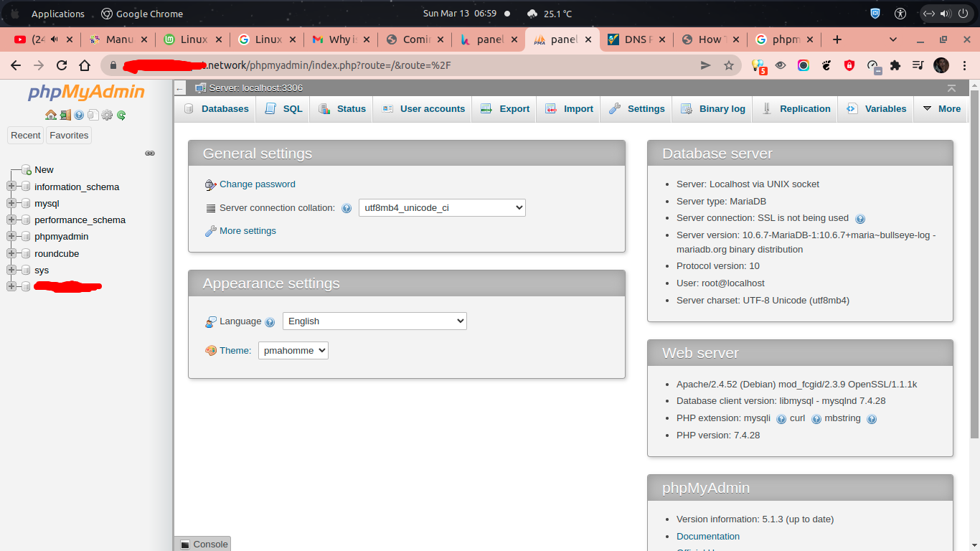Expand the roundcube database node
This screenshot has width=980, height=551.
tap(11, 253)
